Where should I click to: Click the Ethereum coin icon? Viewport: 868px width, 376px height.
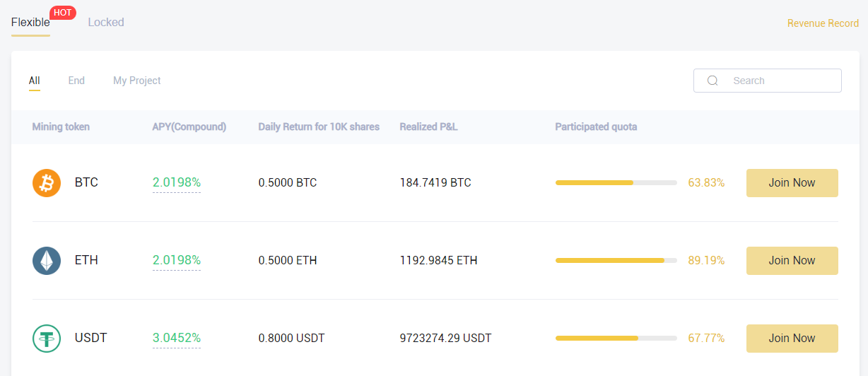47,261
